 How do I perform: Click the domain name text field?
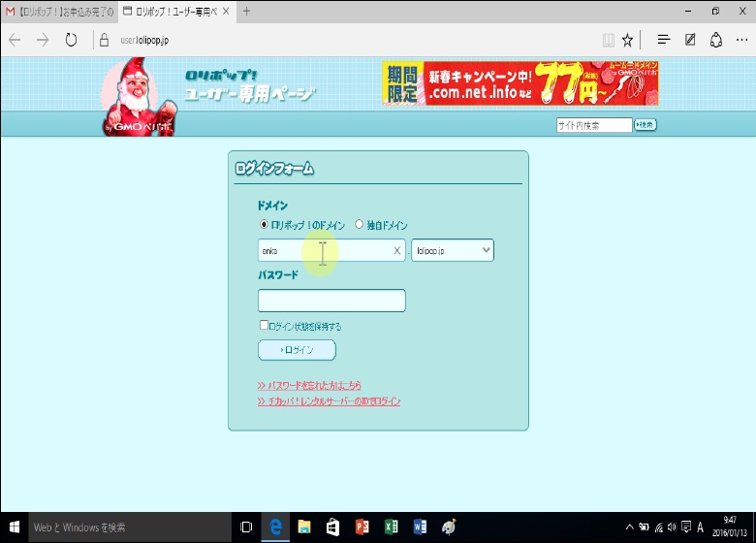click(331, 251)
